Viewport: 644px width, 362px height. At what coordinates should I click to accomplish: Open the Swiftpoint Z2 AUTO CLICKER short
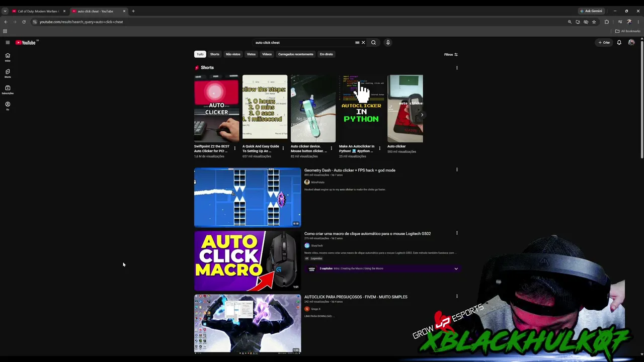pyautogui.click(x=216, y=109)
